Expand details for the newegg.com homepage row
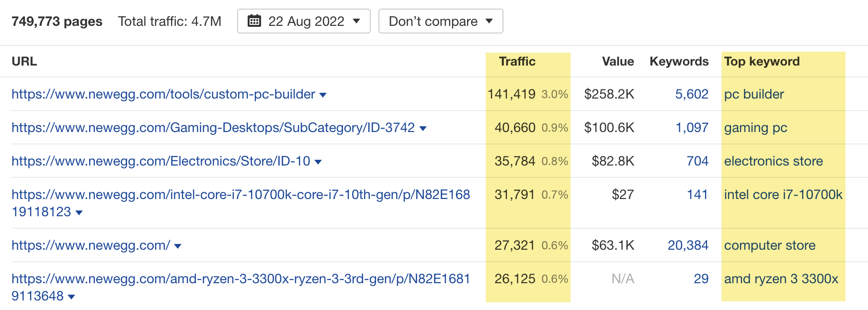 tap(177, 245)
